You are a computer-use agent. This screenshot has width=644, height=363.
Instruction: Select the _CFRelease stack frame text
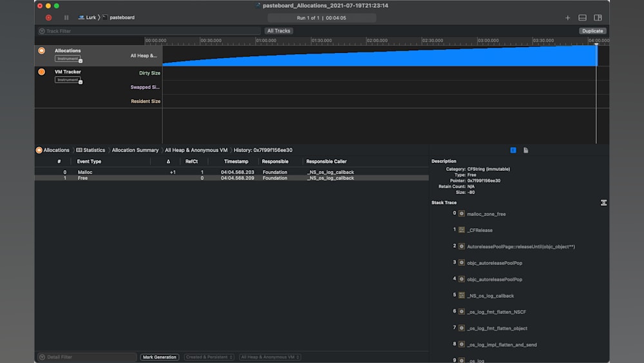coord(480,230)
